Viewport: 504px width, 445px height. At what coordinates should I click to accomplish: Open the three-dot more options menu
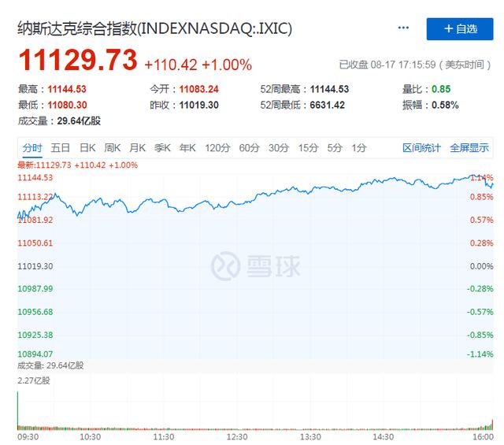coord(403,28)
